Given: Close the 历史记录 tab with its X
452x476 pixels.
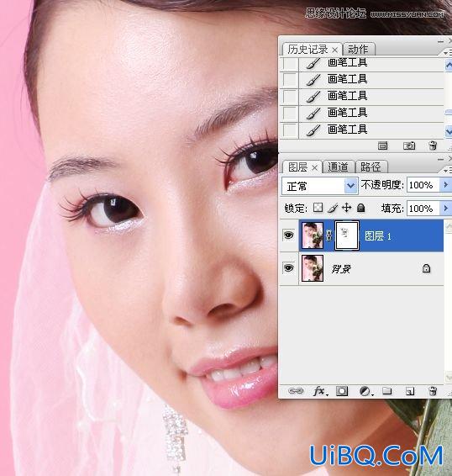Looking at the screenshot, I should (x=334, y=50).
